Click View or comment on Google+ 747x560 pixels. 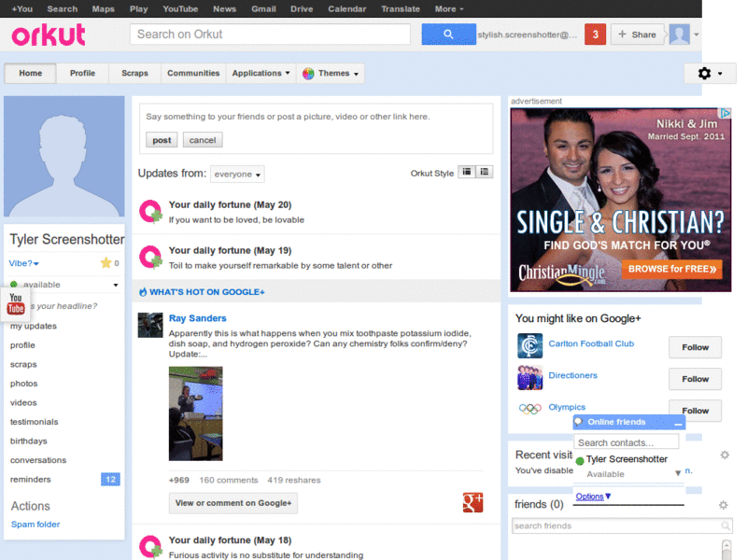(x=233, y=503)
